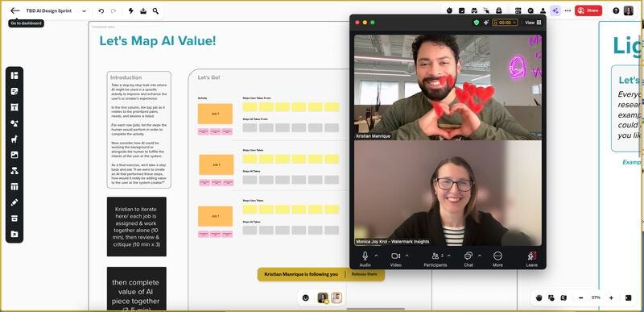Open the voting session checkbox icon
The image size is (644, 312).
pos(461,11)
